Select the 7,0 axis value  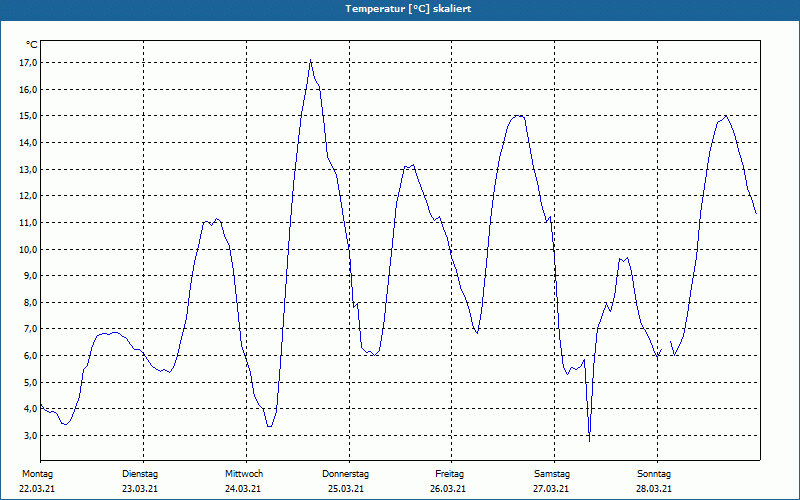point(30,329)
